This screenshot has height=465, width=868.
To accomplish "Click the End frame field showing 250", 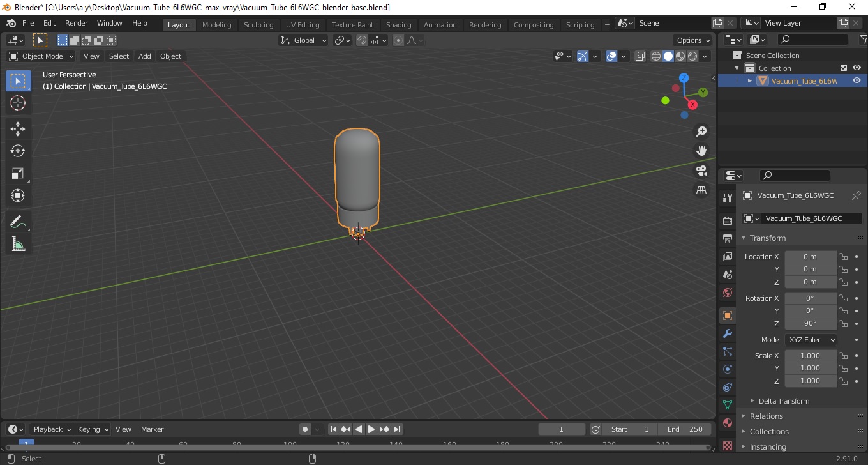I will pyautogui.click(x=685, y=429).
